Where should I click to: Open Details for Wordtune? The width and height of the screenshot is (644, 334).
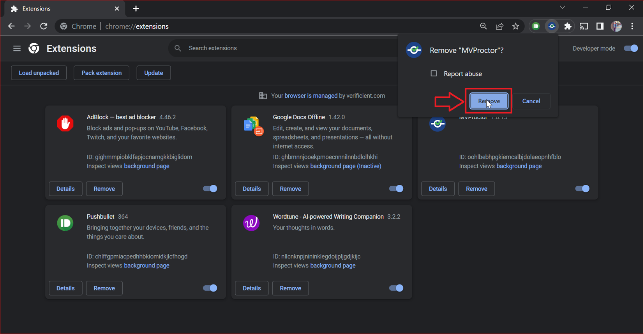(252, 288)
